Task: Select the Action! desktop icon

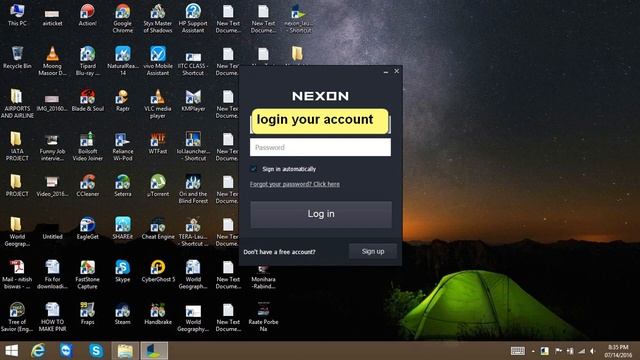Action: tap(87, 15)
